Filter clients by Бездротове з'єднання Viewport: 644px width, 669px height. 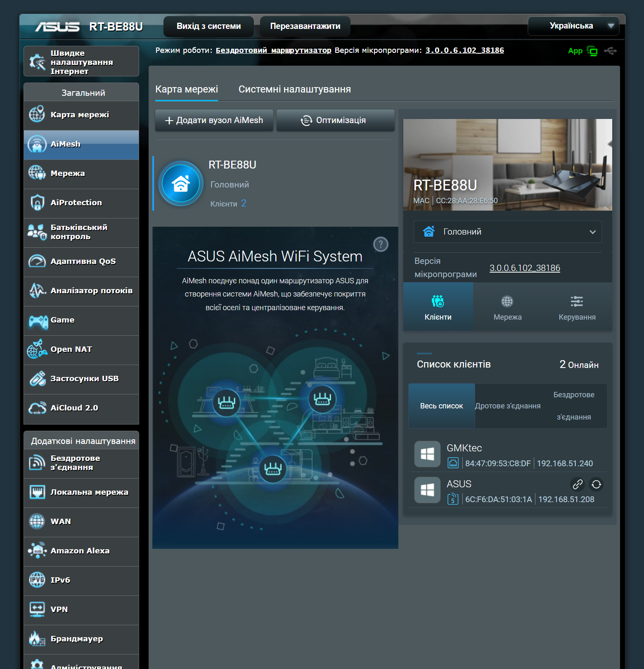coord(574,406)
